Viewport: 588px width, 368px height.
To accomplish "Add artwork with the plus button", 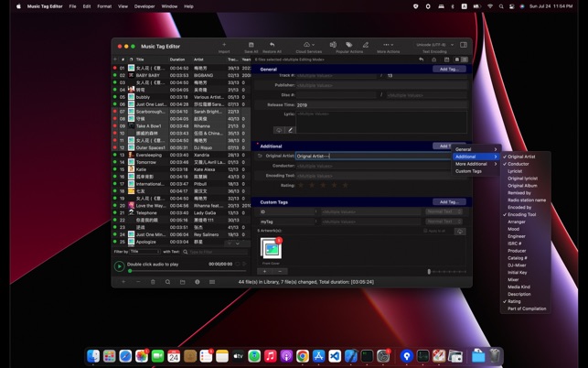I will pos(265,271).
